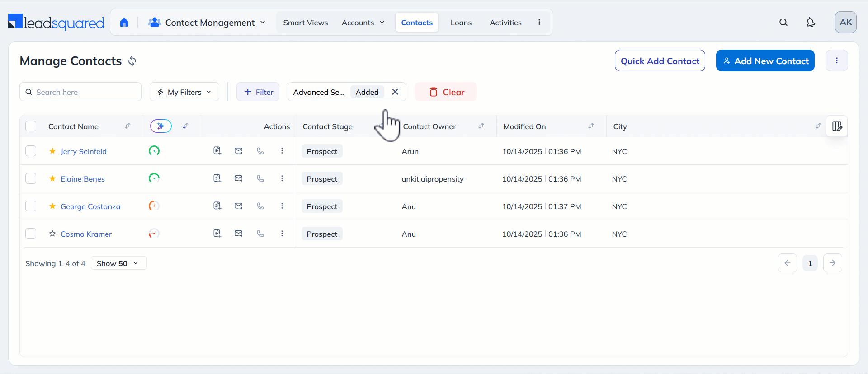Screen dimensions: 868x374
Task: Refresh the Manage Contacts list
Action: pyautogui.click(x=132, y=61)
